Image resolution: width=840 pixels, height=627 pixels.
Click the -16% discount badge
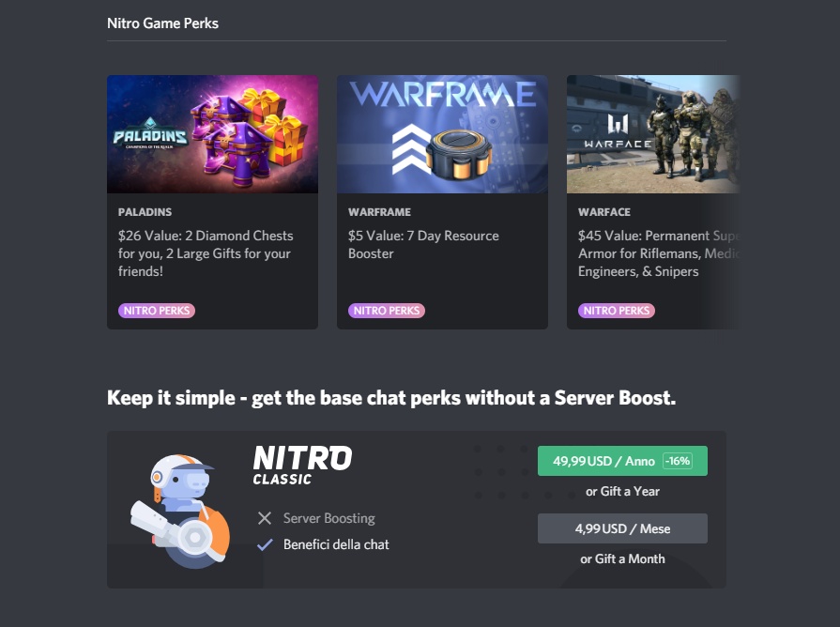click(677, 461)
